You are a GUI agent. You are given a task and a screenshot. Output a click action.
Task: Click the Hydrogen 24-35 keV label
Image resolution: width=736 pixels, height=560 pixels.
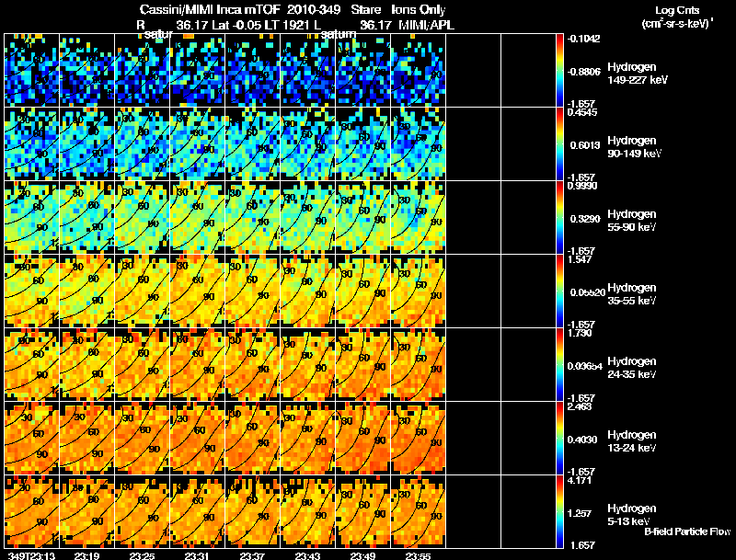click(632, 368)
